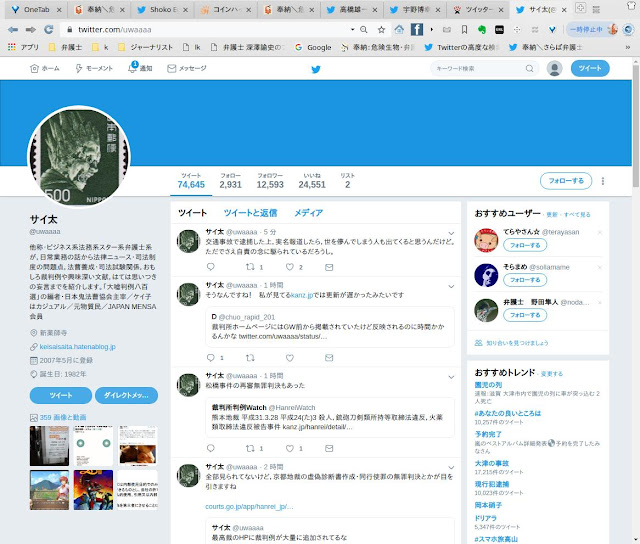Open more options dots beside フォローする
This screenshot has height=544, width=640.
[x=603, y=181]
